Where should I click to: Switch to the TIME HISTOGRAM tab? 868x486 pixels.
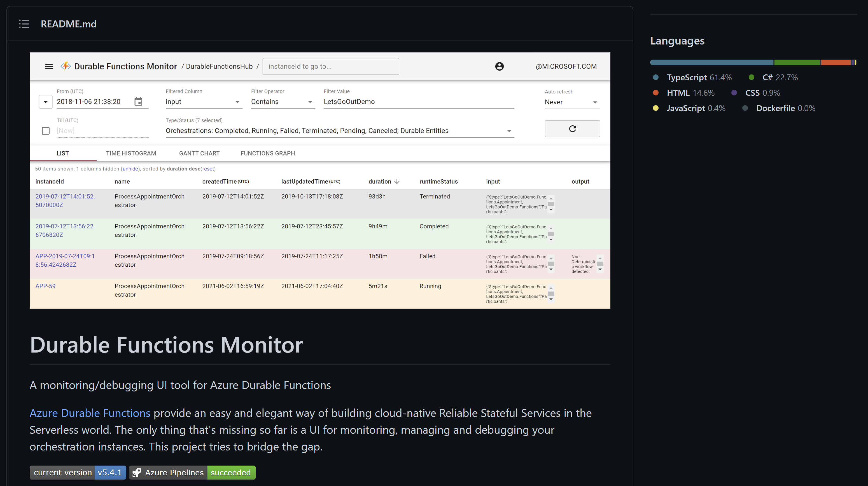(131, 153)
